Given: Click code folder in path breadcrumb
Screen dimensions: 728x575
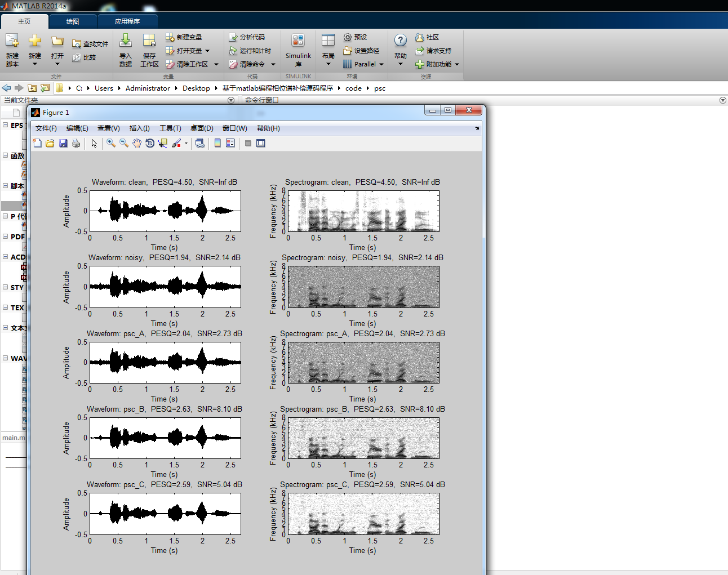Looking at the screenshot, I should [353, 88].
